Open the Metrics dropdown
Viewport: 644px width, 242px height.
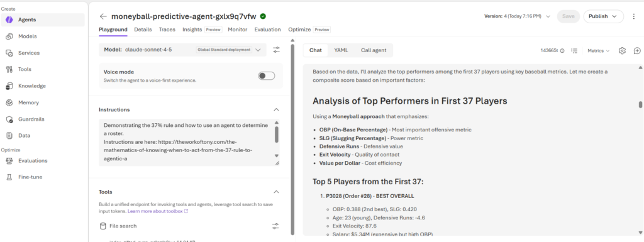click(x=599, y=51)
